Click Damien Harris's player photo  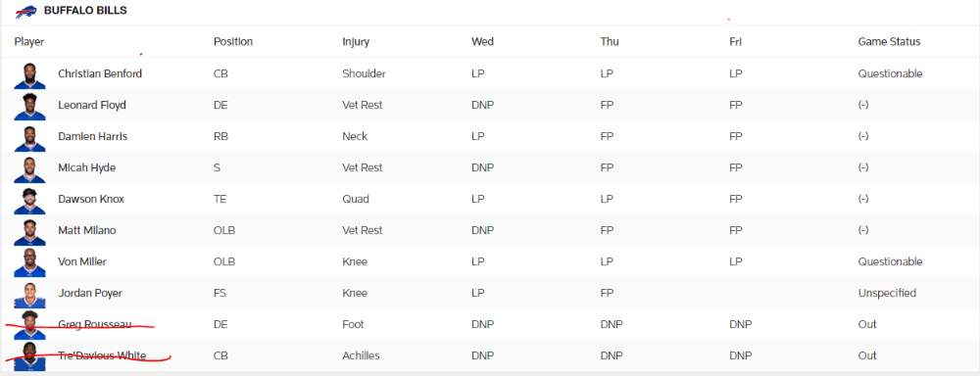[30, 137]
